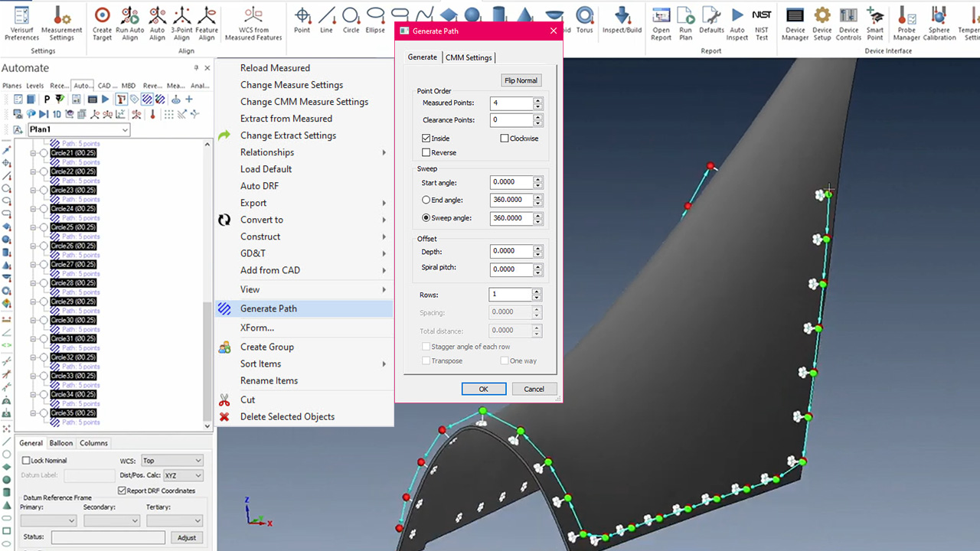Open the Device Manager

pyautogui.click(x=795, y=24)
